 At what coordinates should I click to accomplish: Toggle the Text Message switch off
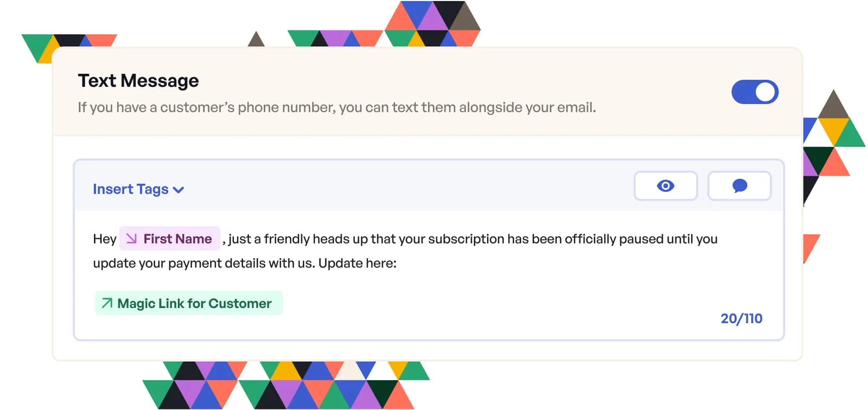(x=755, y=92)
